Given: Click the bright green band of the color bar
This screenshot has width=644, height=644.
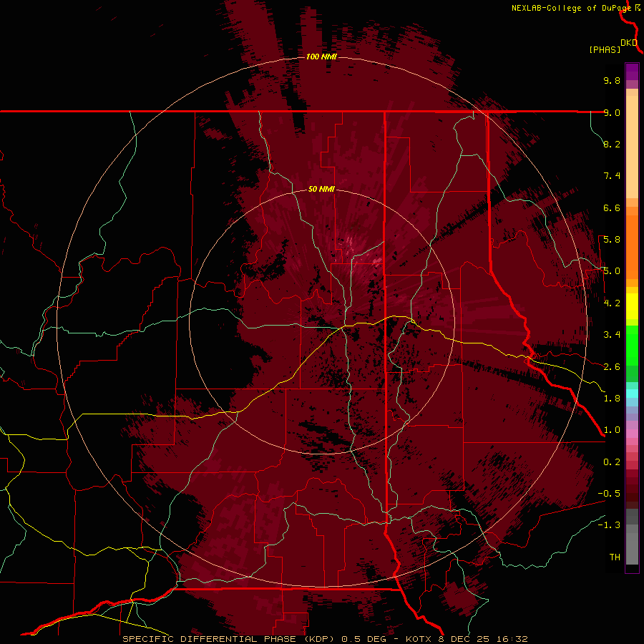Looking at the screenshot, I should tap(632, 345).
